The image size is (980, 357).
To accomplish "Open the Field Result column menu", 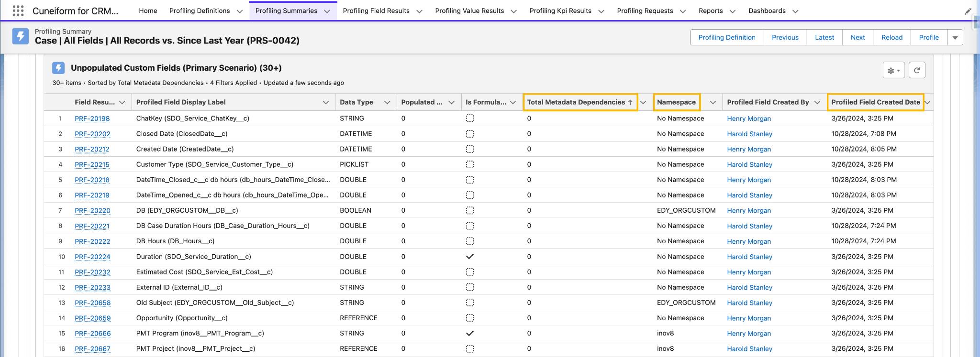I will (122, 102).
